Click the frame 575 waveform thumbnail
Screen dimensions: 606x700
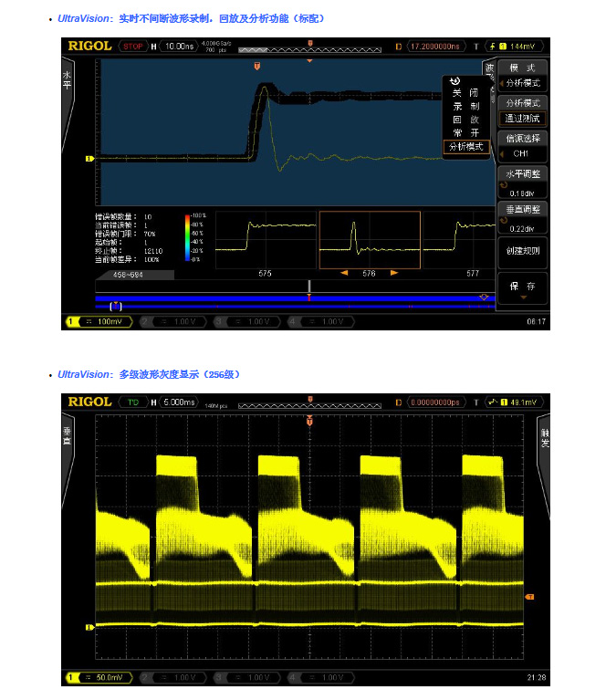[x=265, y=240]
